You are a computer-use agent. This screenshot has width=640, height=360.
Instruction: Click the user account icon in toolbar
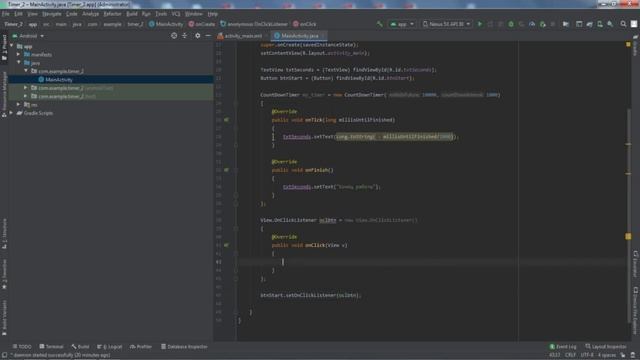pos(633,24)
